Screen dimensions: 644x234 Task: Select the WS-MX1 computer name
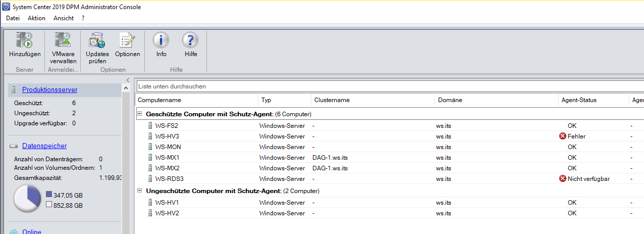coord(167,158)
